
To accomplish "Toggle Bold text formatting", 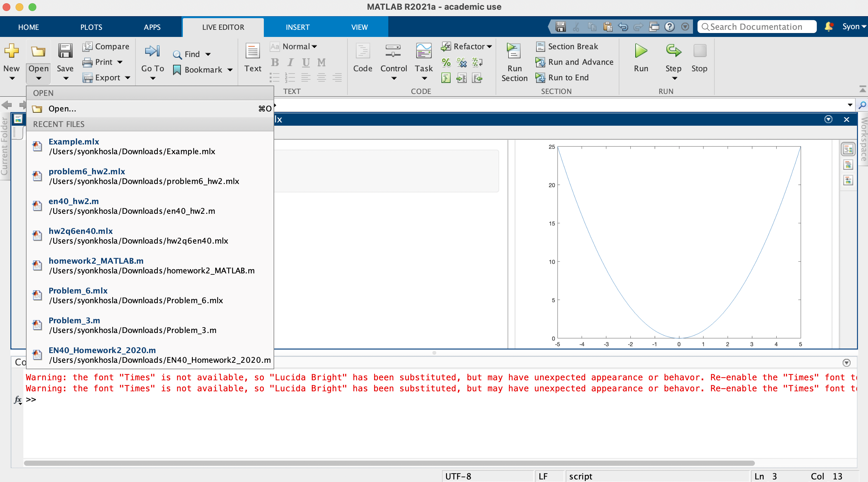I will pos(275,62).
